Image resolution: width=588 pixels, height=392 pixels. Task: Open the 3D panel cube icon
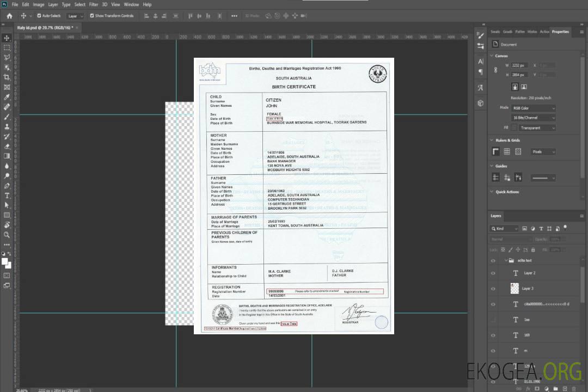click(480, 103)
